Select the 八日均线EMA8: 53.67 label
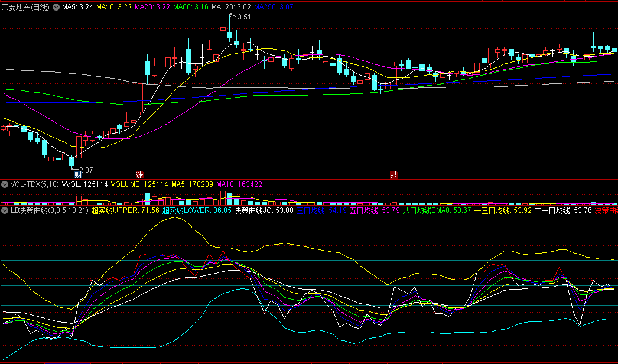 [x=437, y=210]
